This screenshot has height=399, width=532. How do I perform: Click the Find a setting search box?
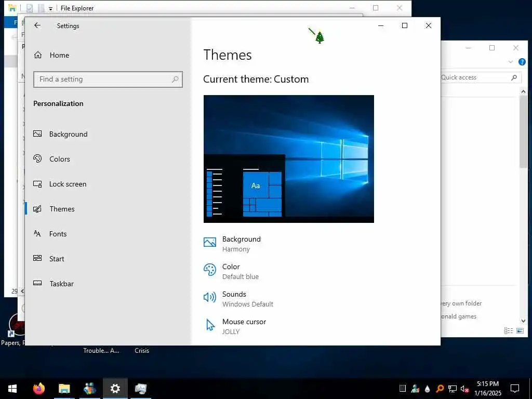[108, 79]
